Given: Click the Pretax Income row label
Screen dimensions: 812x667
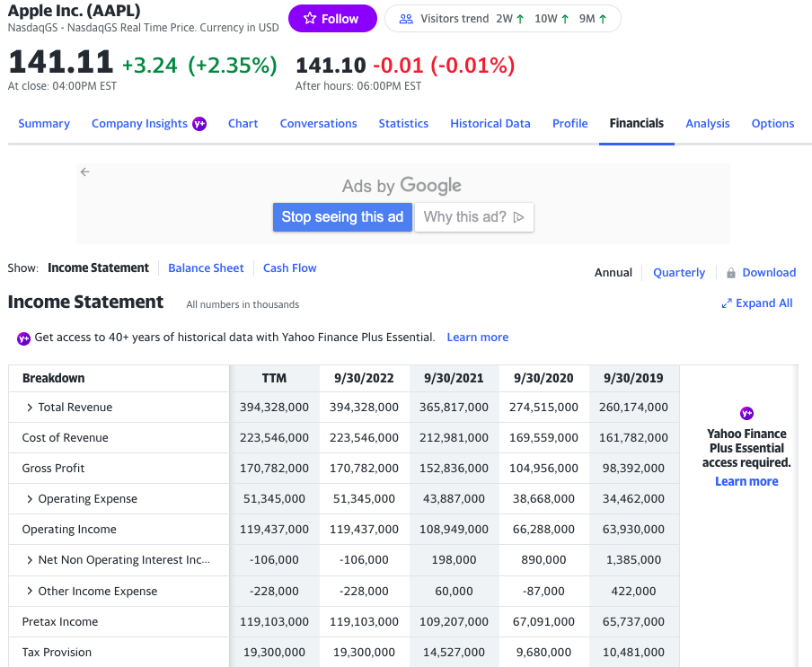Looking at the screenshot, I should 60,622.
